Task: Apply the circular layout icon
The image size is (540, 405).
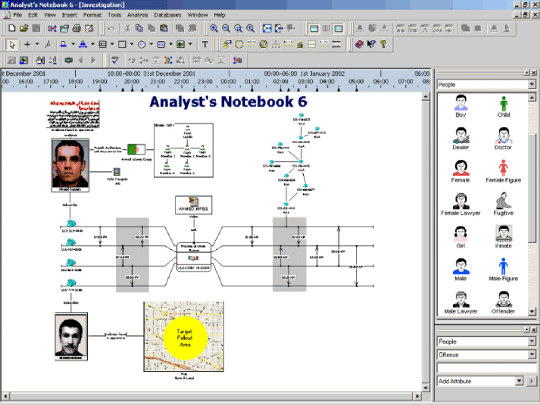Action: 239,44
